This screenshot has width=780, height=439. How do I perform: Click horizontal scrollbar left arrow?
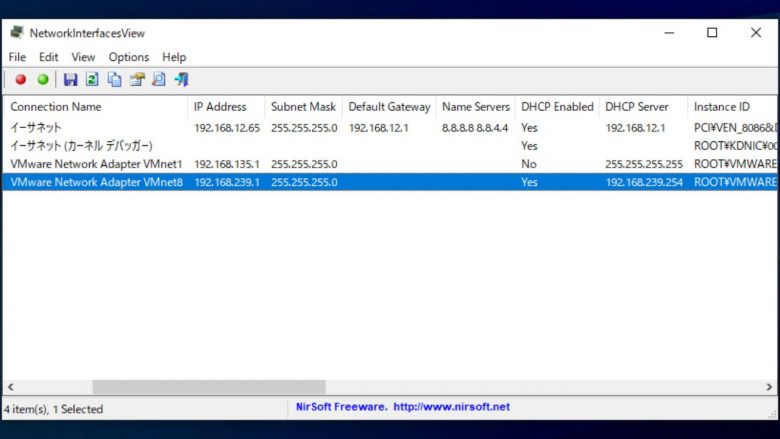pos(10,386)
